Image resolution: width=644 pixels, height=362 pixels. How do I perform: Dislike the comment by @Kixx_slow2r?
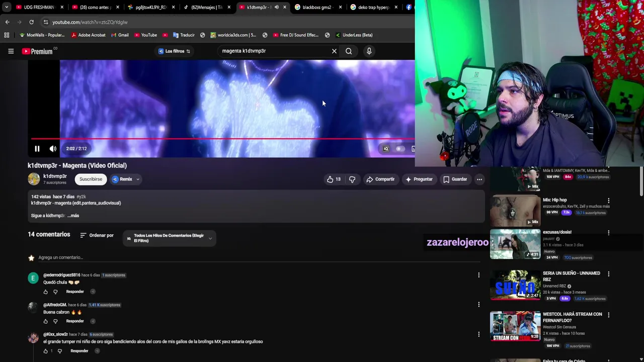pos(59,351)
